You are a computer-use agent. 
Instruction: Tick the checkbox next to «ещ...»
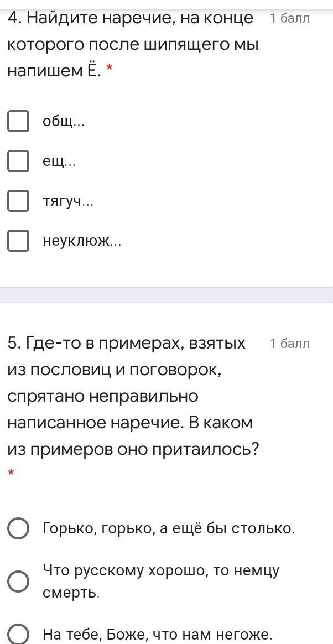pos(18,161)
